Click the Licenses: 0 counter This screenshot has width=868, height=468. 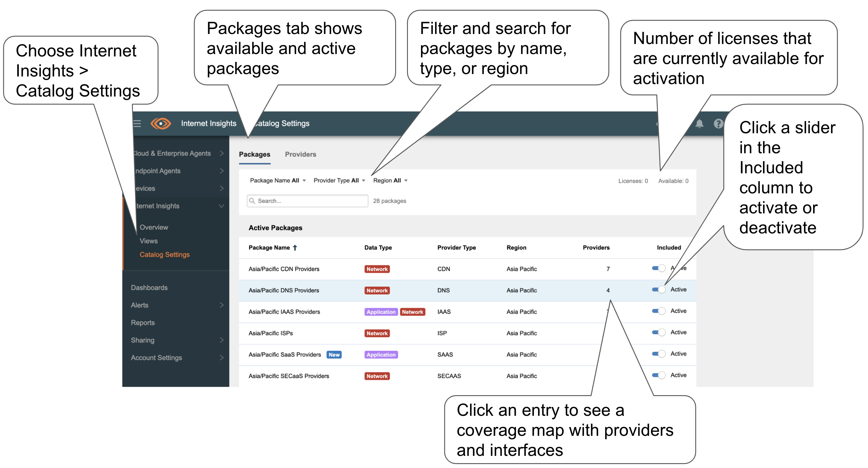point(633,181)
